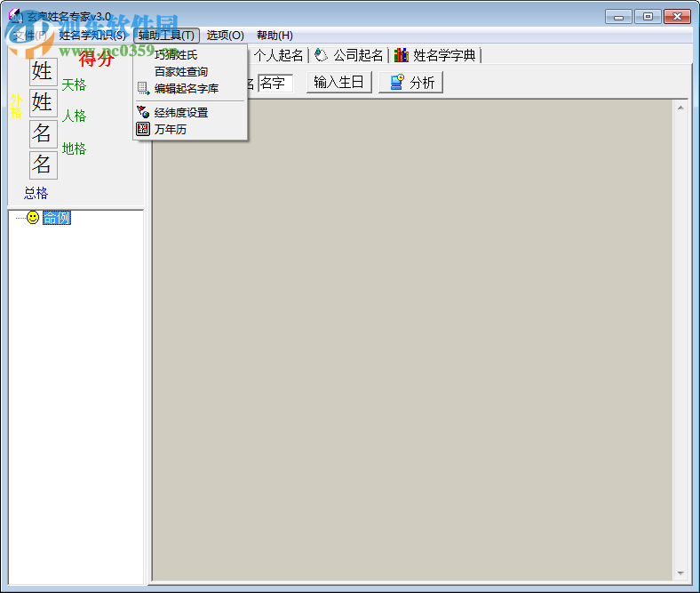Minimize the 玄奥姓名专家 window
Screen dimensions: 700x593
click(x=618, y=17)
